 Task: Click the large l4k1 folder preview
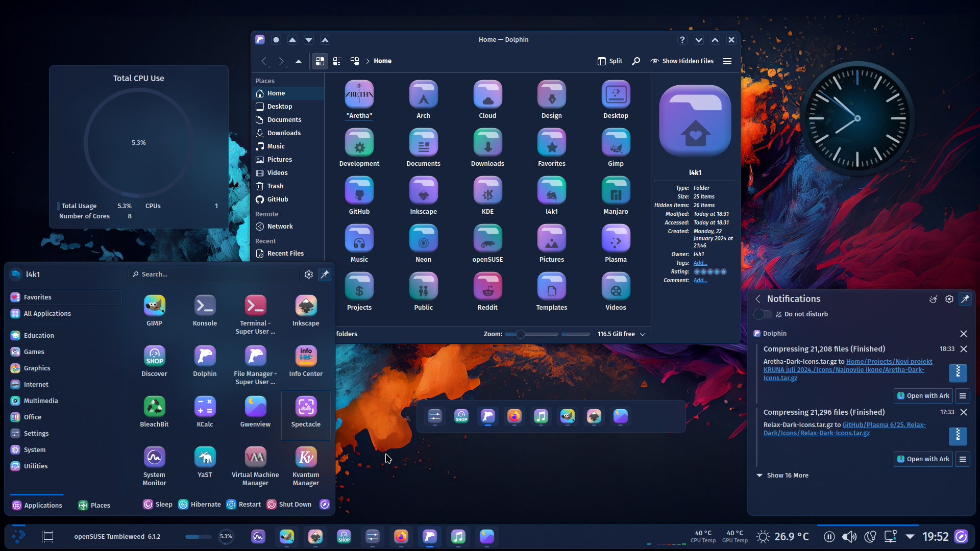point(695,121)
